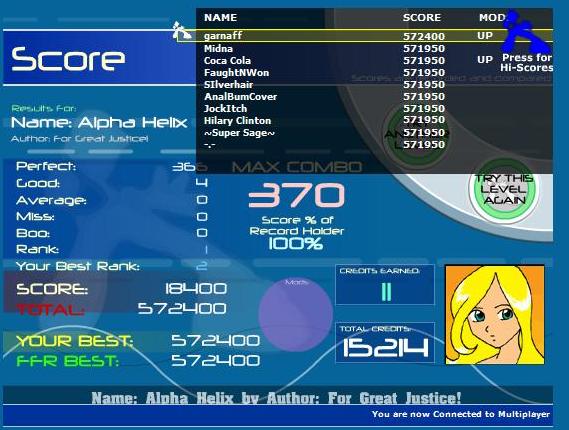Click the white arrow cursor beside garnaff
This screenshot has height=430, width=569.
(x=181, y=31)
